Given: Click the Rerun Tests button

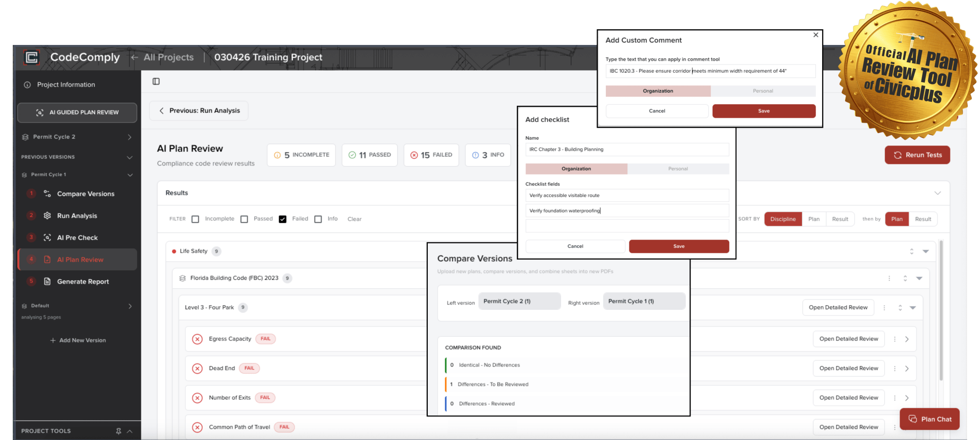Looking at the screenshot, I should pyautogui.click(x=917, y=155).
